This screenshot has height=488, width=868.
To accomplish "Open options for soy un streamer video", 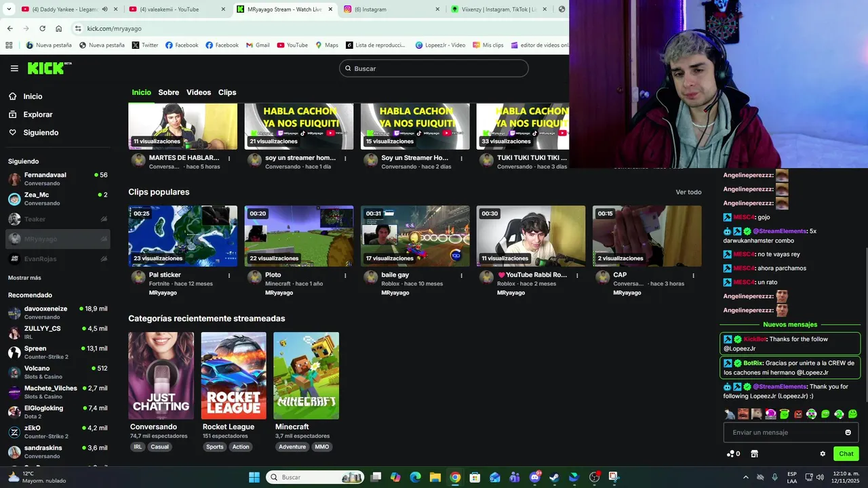I will click(345, 159).
